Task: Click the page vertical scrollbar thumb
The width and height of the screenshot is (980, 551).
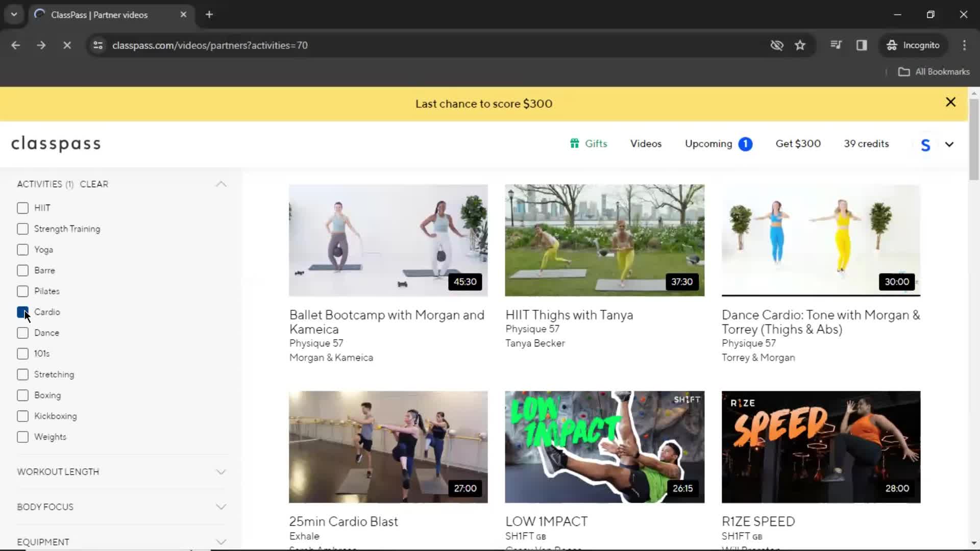Action: click(974, 139)
